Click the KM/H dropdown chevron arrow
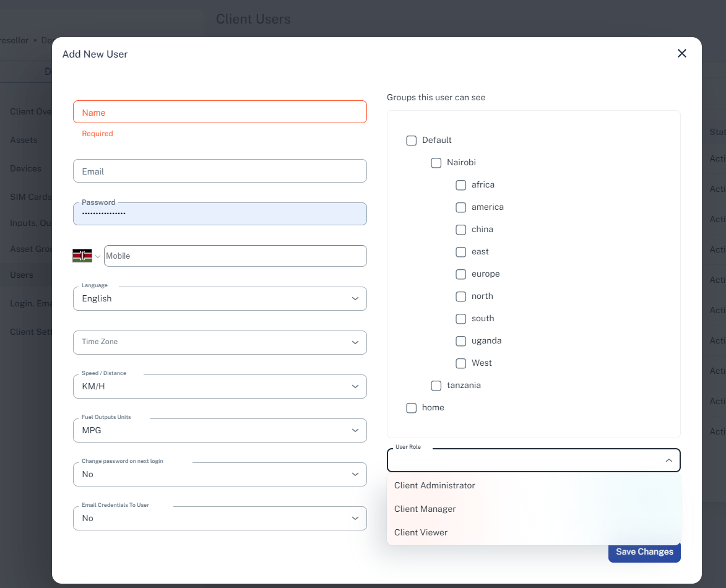The width and height of the screenshot is (726, 588). point(355,387)
